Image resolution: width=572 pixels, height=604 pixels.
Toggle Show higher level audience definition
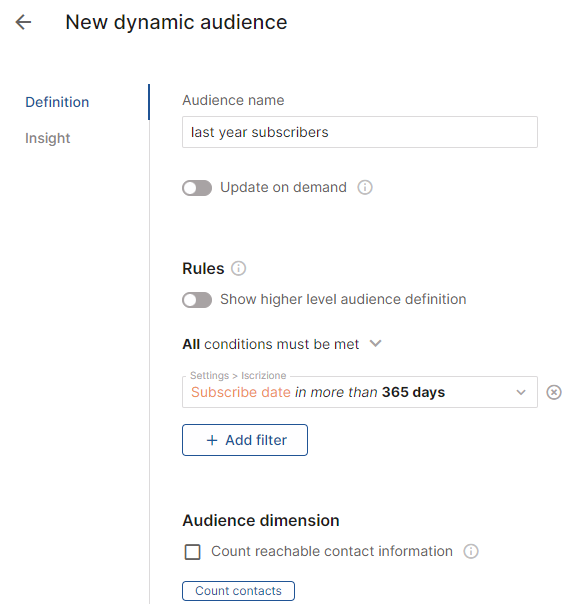click(197, 300)
